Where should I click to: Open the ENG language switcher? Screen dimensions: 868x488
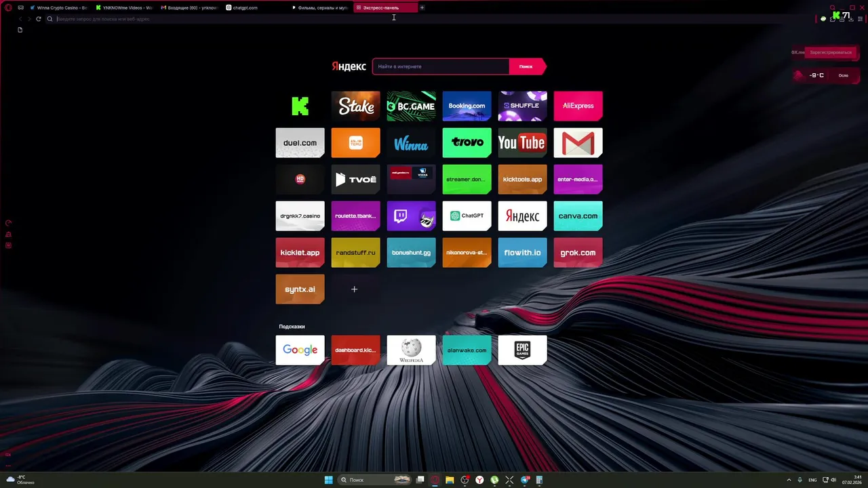(812, 480)
